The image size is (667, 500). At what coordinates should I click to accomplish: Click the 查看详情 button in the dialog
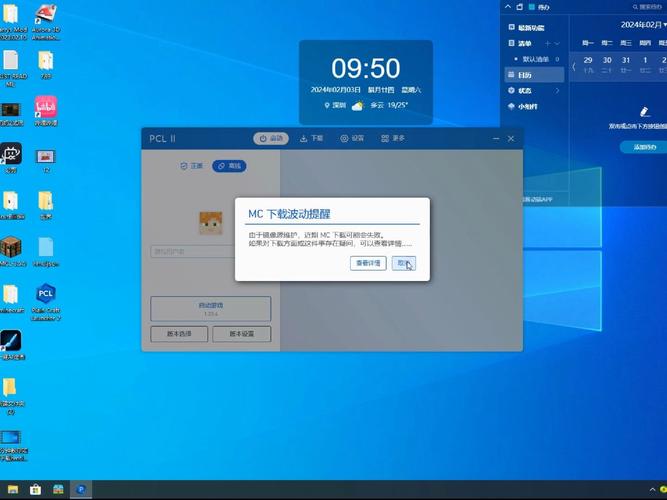(x=368, y=263)
